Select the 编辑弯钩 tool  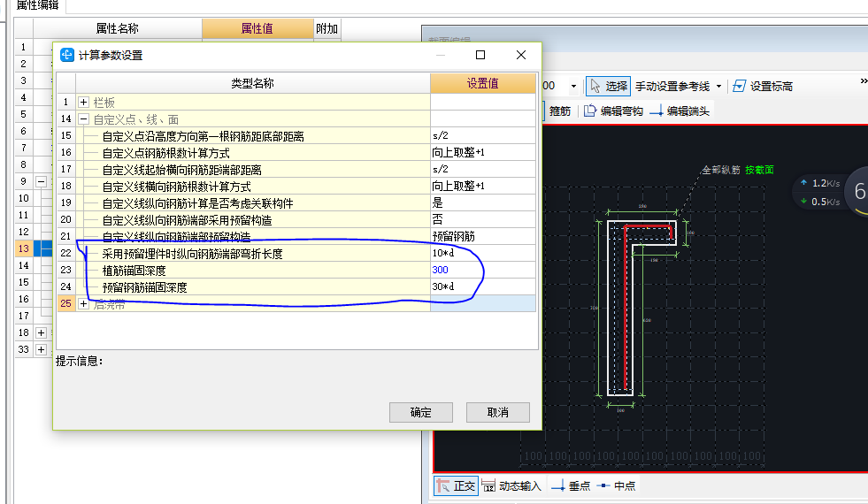[x=613, y=111]
